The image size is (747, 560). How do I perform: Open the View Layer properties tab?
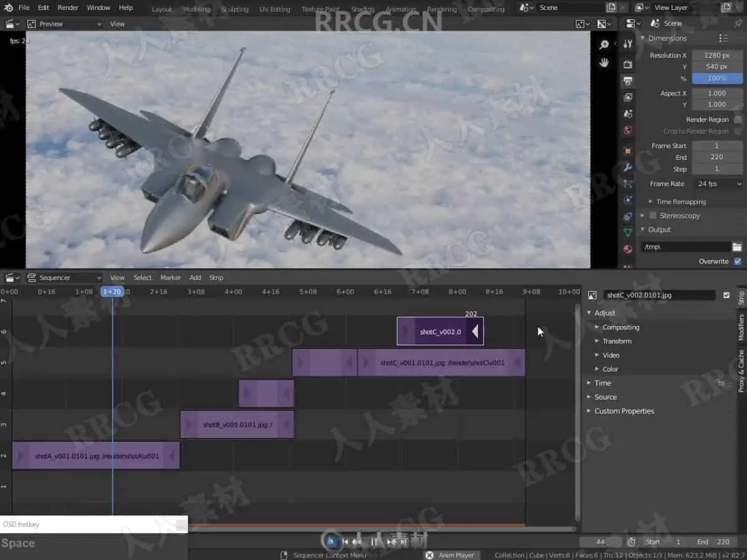(627, 97)
